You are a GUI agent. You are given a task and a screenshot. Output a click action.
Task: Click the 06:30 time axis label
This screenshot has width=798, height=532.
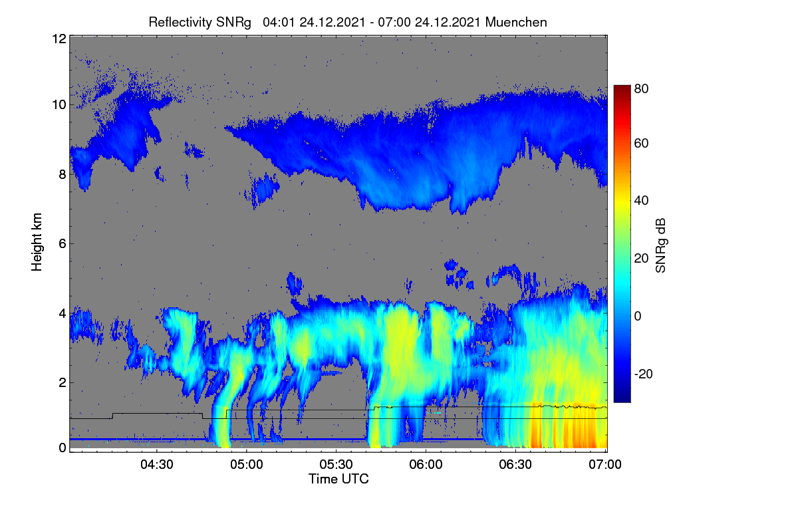point(515,465)
